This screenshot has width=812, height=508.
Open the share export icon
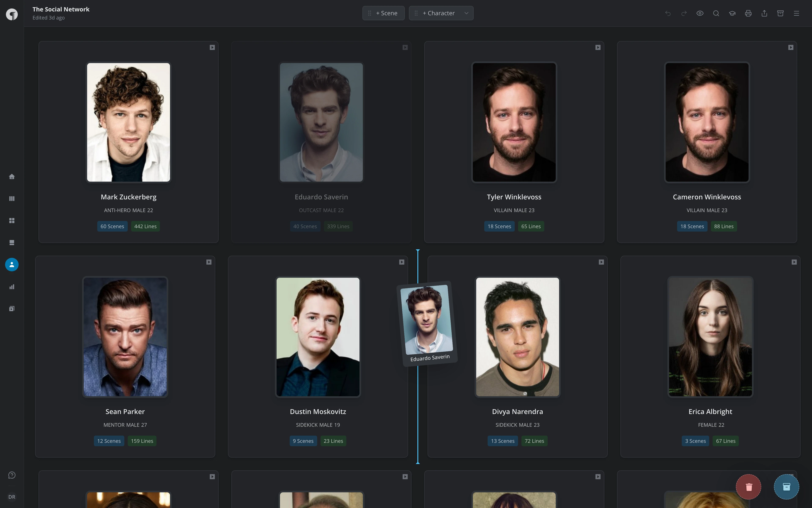click(x=764, y=13)
